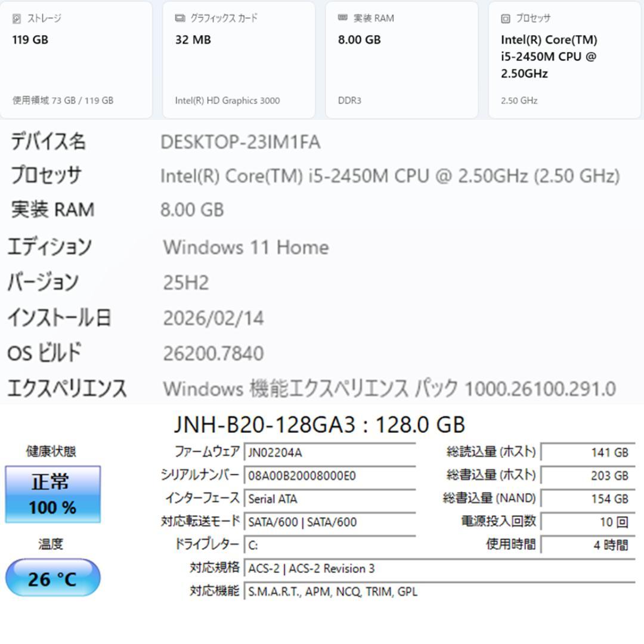The image size is (644, 644).
Task: Click the drive title JNH-B20-128GA3 : 128.0 GB
Action: point(320,425)
